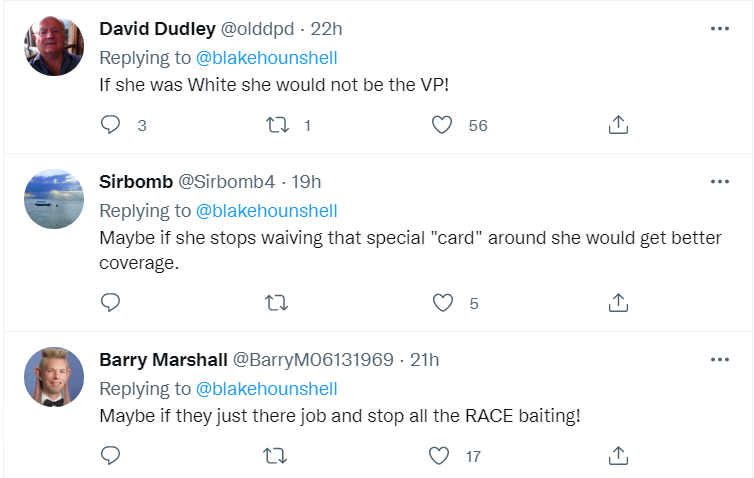
Task: Open the 19h timestamp on Sirbomb's tweet
Action: coord(305,182)
